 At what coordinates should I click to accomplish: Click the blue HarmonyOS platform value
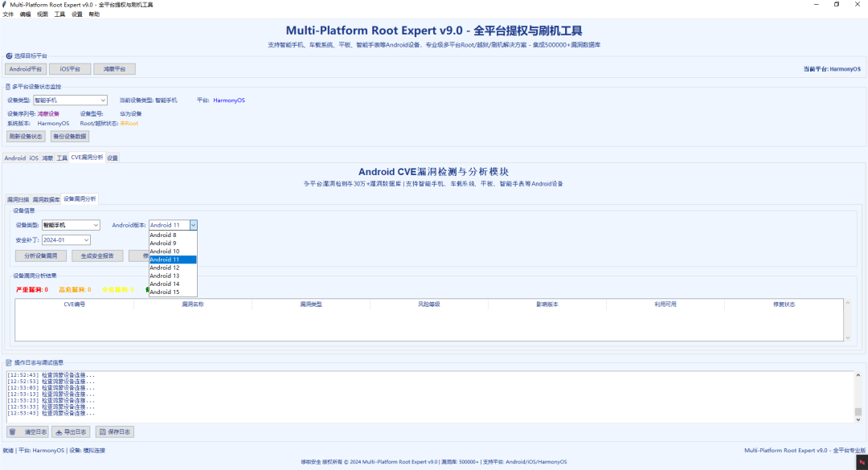(x=228, y=100)
